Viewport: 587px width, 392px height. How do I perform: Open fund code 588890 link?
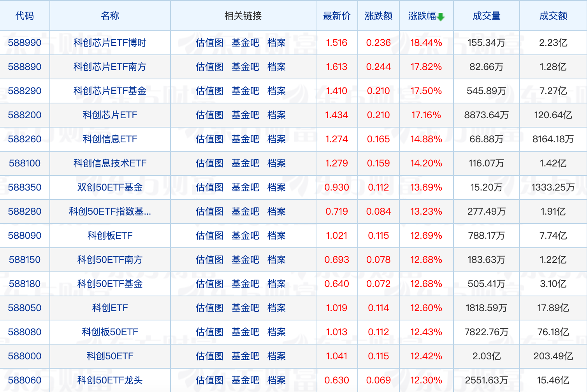(25, 67)
